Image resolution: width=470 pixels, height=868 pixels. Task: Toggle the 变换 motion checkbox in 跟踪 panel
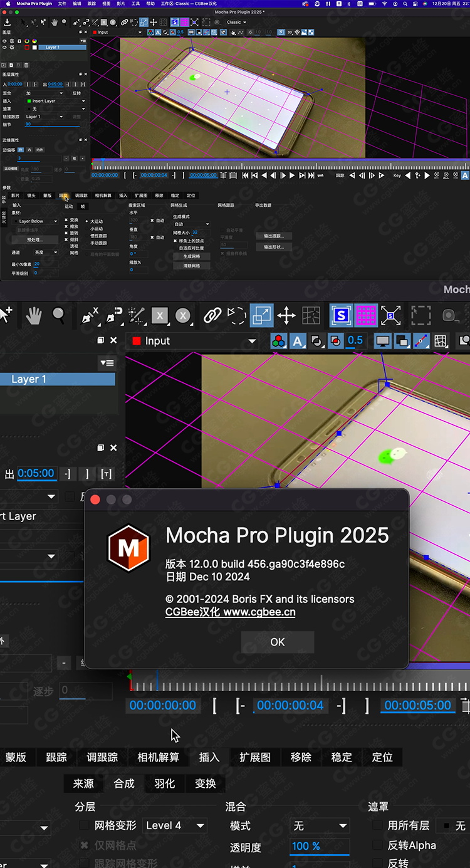[x=66, y=221]
